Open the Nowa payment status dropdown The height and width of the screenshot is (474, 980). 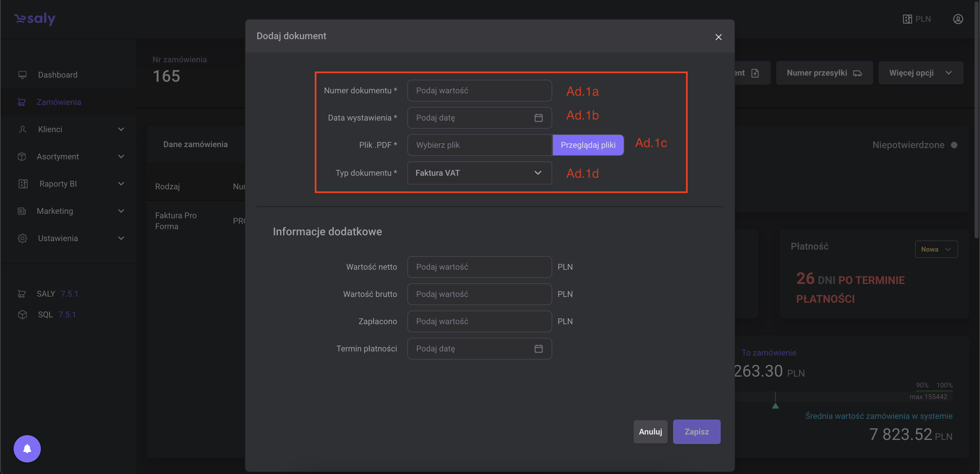936,249
